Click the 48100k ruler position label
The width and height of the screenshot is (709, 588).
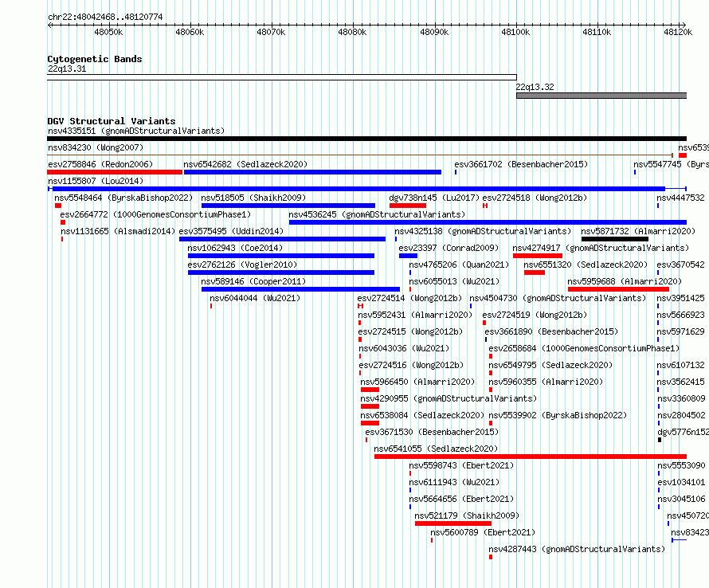click(515, 33)
